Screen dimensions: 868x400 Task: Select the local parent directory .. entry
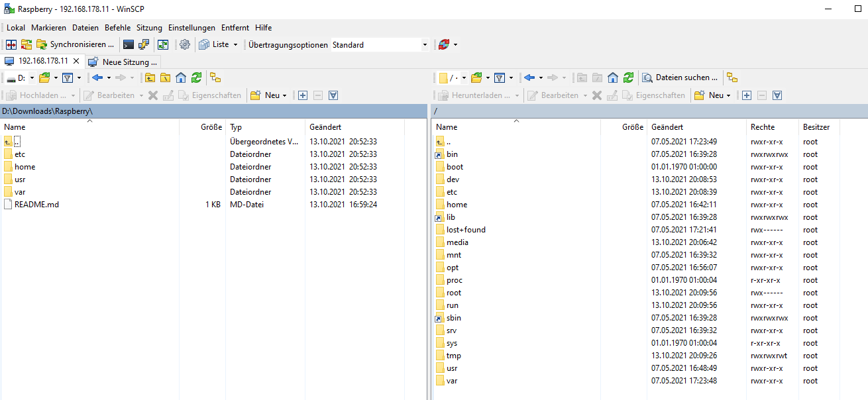click(17, 142)
